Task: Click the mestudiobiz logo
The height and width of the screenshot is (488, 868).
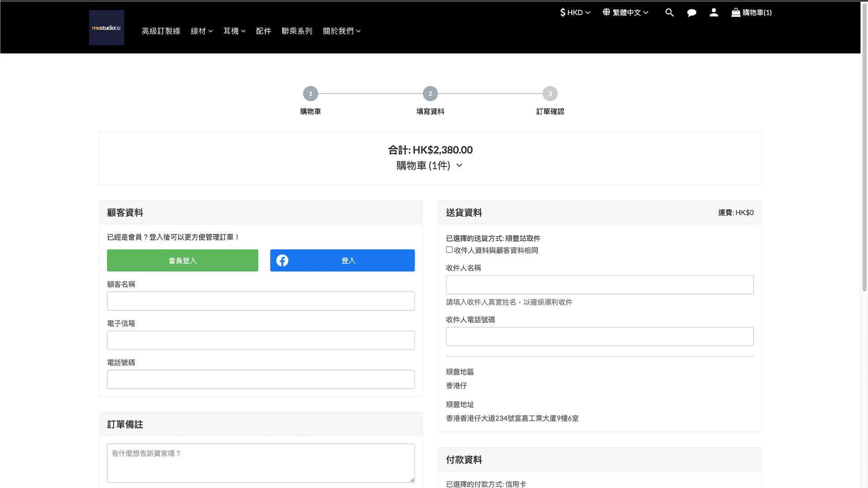Action: tap(106, 28)
